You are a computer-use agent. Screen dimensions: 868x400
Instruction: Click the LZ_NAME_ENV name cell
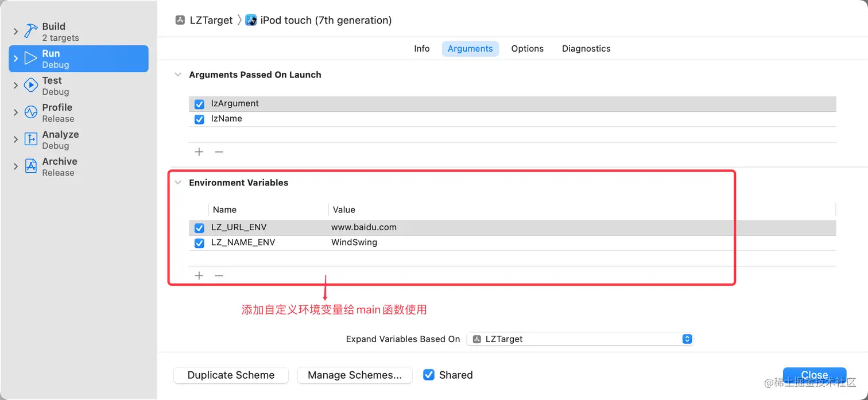coord(243,242)
